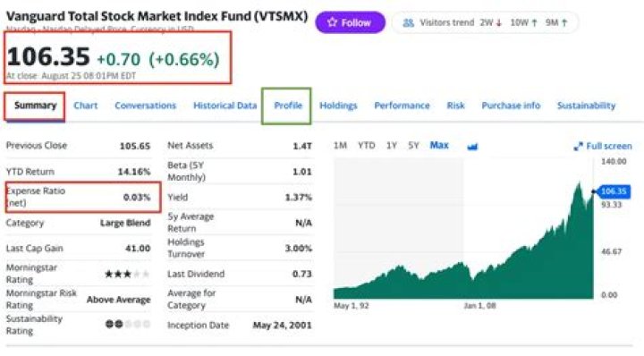The image size is (644, 356).
Task: Click the 2W visitors trend down arrow
Action: 499,23
